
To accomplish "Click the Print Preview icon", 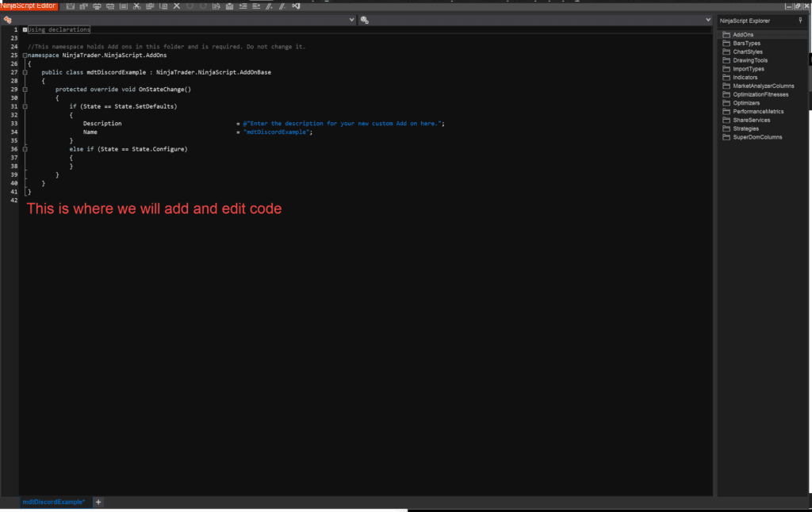I will click(x=110, y=6).
